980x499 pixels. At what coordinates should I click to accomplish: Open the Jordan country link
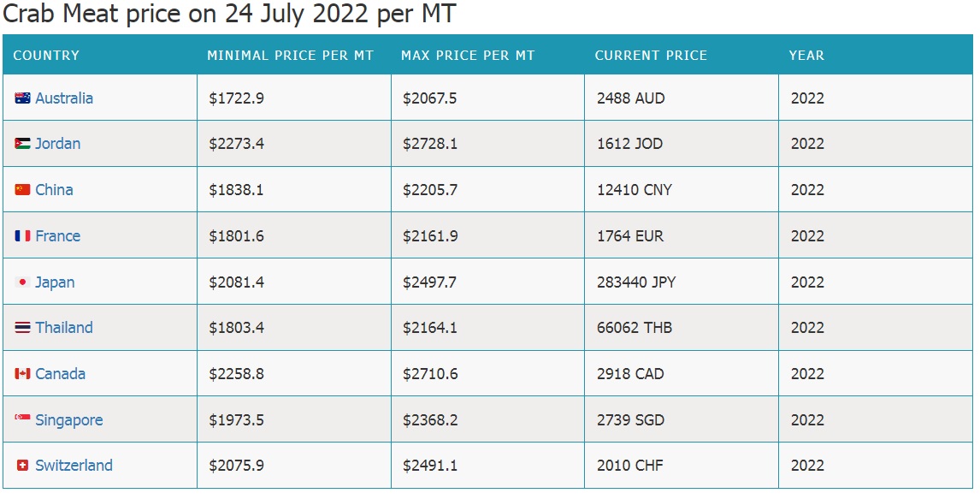57,144
